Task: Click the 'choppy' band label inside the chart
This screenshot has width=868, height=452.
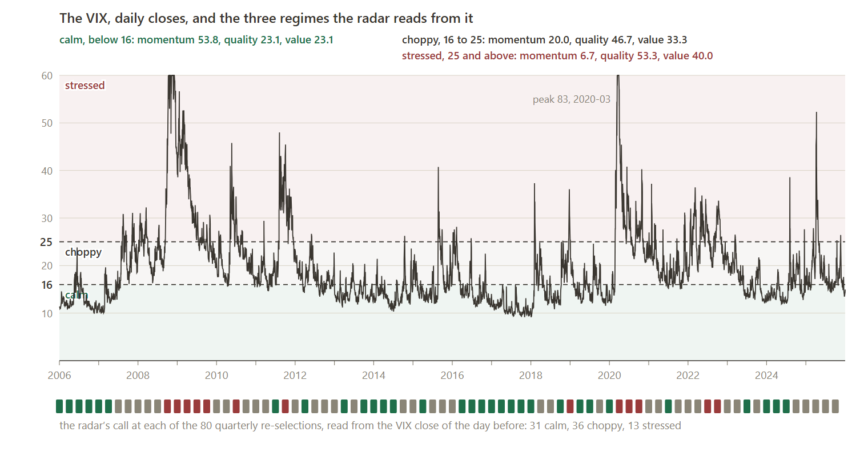Action: pos(83,252)
